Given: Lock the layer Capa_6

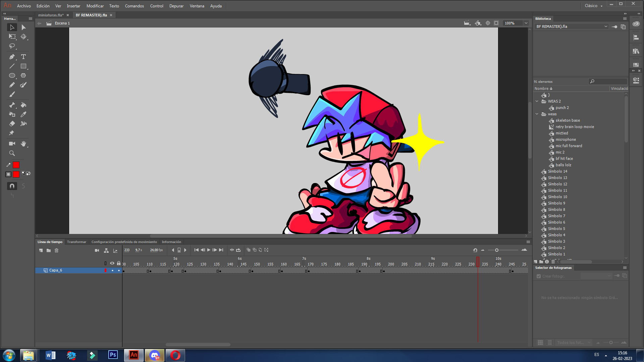Looking at the screenshot, I should coord(119,270).
